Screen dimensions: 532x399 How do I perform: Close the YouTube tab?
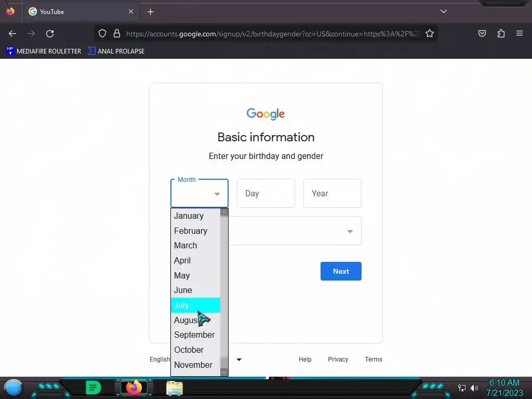(131, 11)
